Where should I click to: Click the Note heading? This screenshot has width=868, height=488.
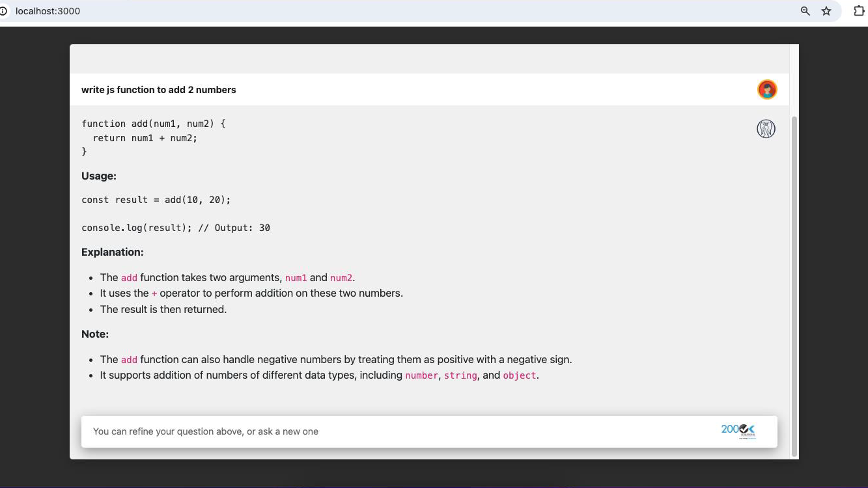[x=95, y=334]
